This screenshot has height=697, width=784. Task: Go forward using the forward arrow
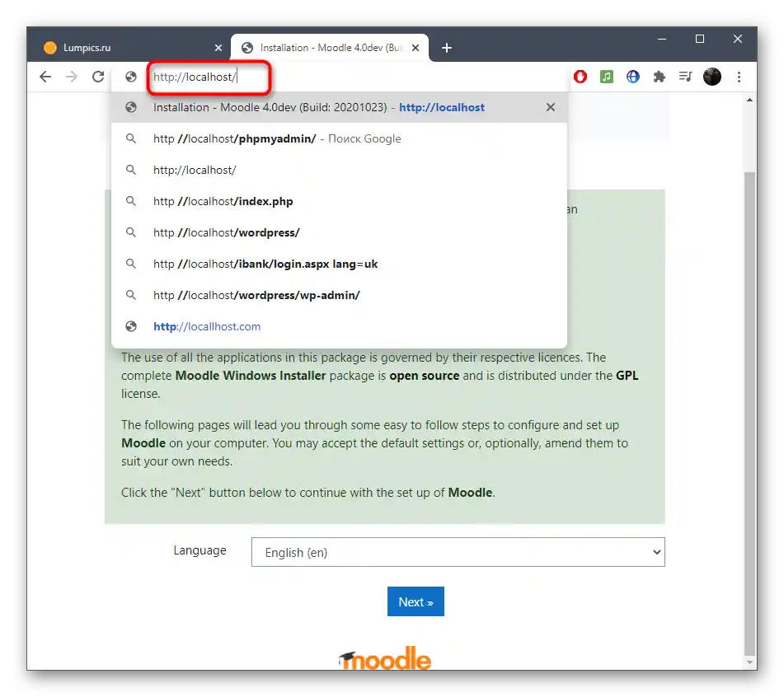[72, 77]
